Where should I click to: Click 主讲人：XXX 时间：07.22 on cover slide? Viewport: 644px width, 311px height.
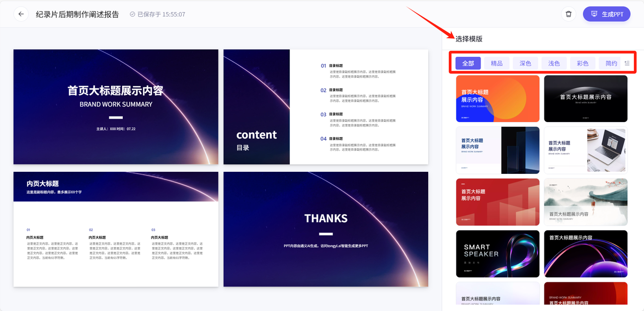point(116,129)
